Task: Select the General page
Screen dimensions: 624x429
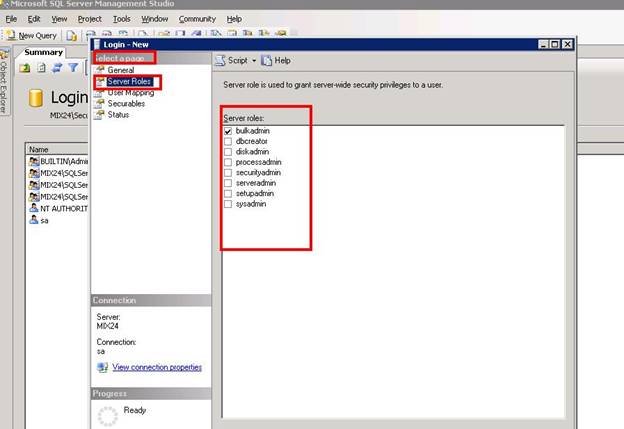Action: (x=121, y=70)
